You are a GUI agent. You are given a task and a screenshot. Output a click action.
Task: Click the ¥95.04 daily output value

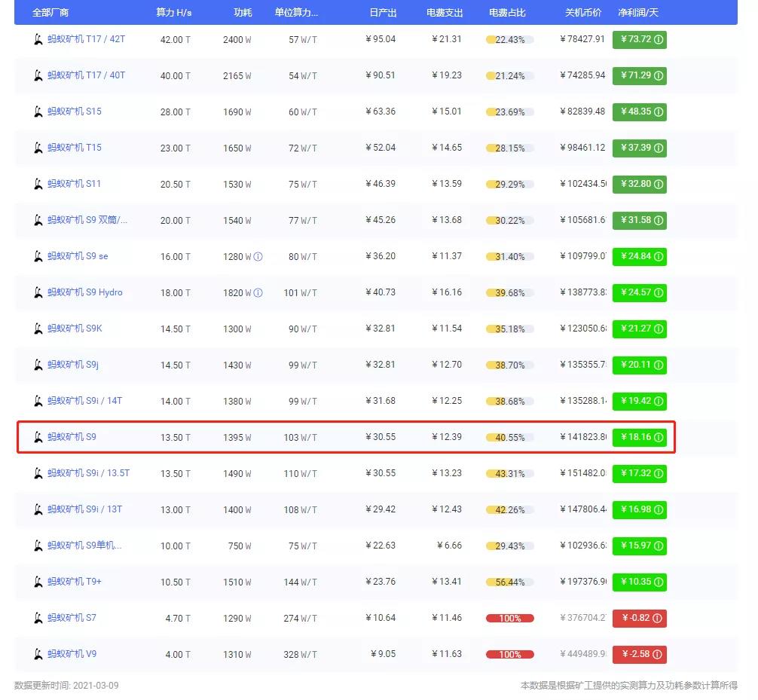(381, 39)
